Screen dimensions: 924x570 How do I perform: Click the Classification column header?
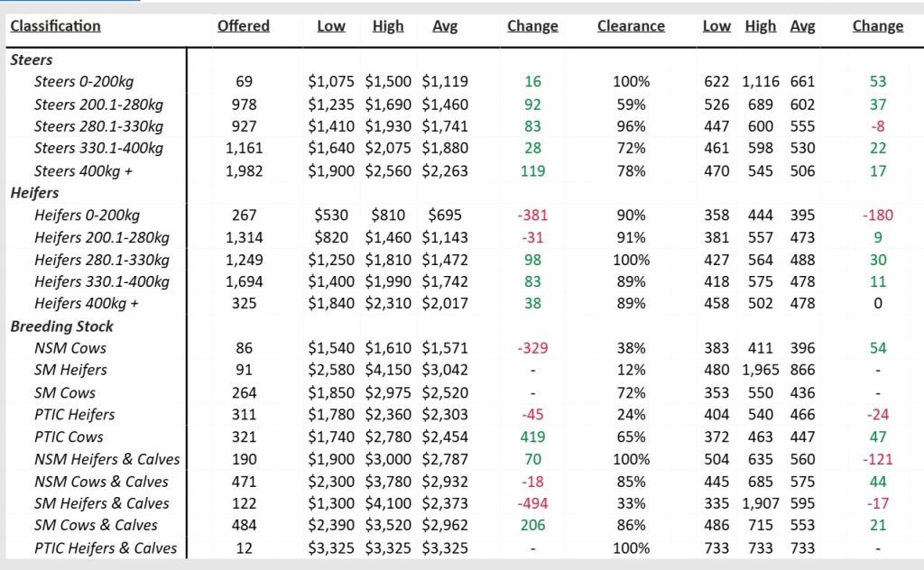(55, 26)
